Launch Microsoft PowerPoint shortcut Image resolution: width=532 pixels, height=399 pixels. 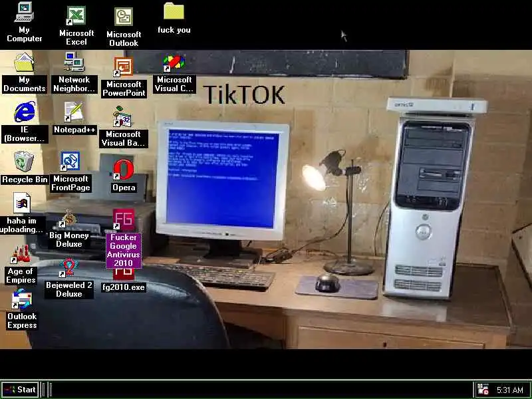(x=124, y=67)
